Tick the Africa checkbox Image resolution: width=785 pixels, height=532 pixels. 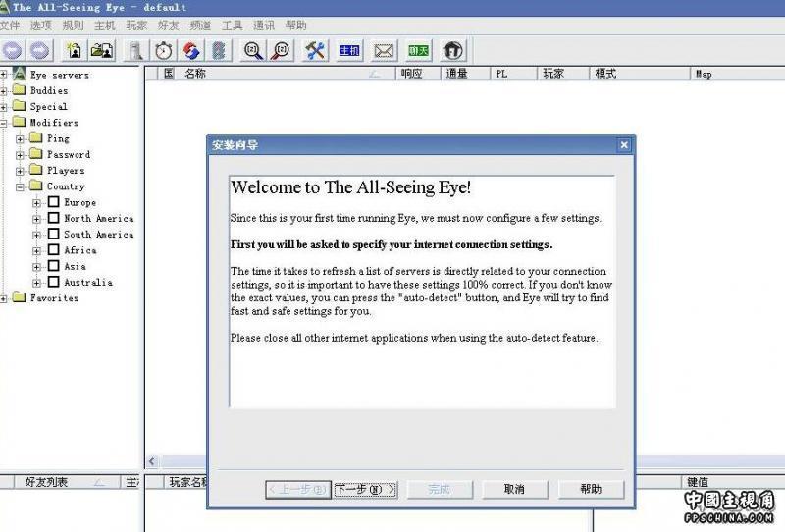[x=54, y=250]
